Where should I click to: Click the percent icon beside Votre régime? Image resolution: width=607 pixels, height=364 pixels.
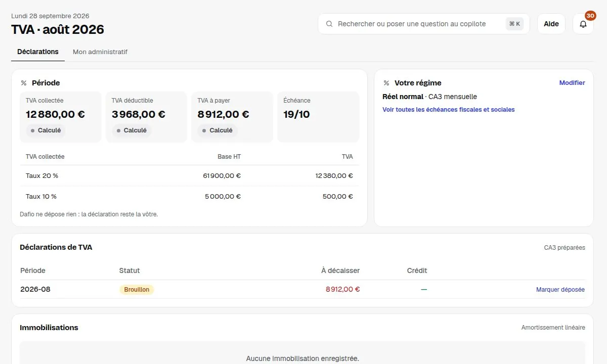(386, 83)
